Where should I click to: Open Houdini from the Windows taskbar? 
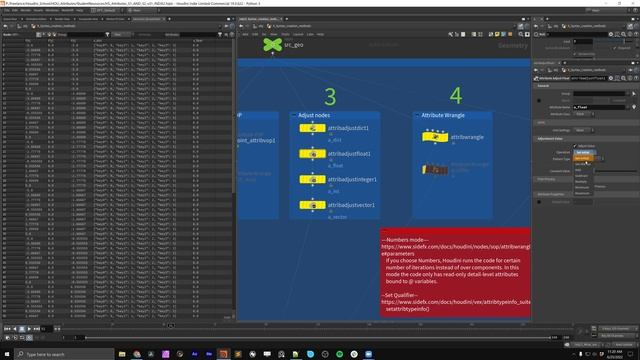pos(223,354)
